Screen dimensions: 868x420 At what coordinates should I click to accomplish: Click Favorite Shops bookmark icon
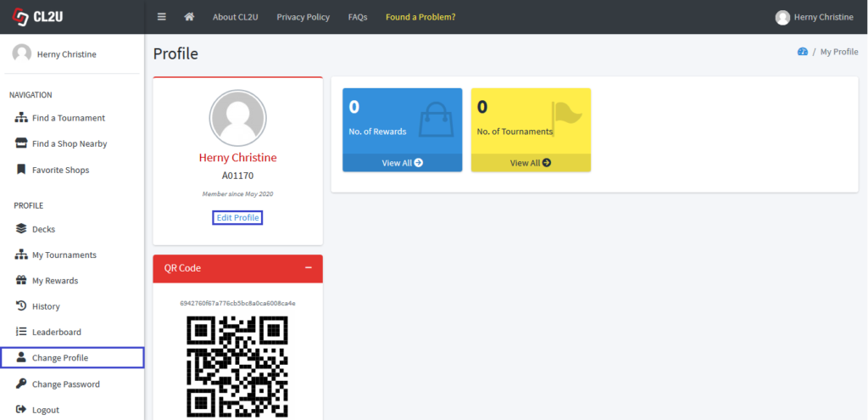(21, 170)
